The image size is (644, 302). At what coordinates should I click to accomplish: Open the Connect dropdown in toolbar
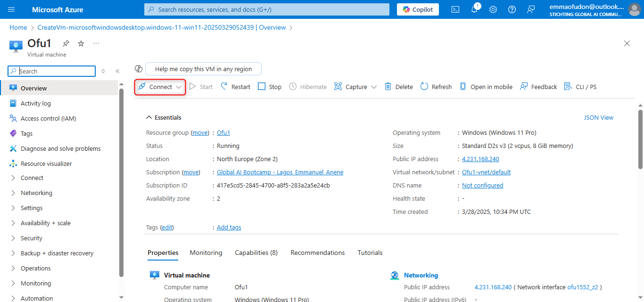click(160, 87)
